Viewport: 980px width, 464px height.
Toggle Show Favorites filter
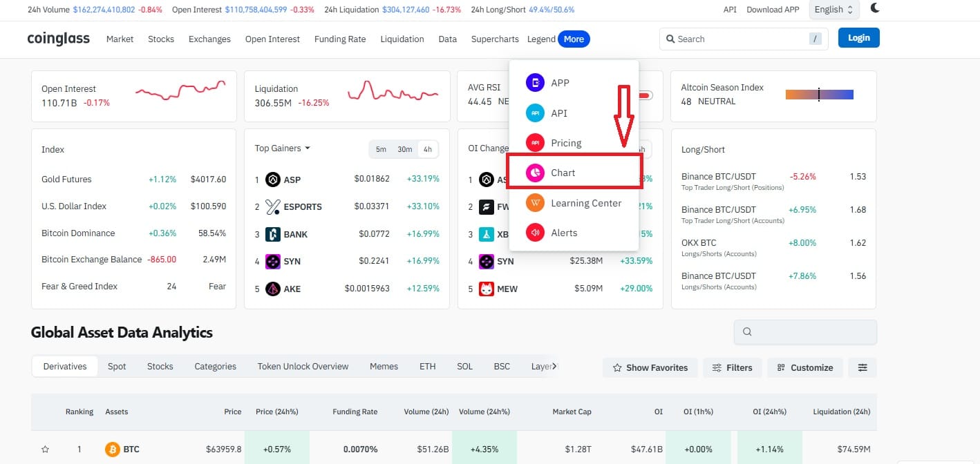[x=650, y=367]
